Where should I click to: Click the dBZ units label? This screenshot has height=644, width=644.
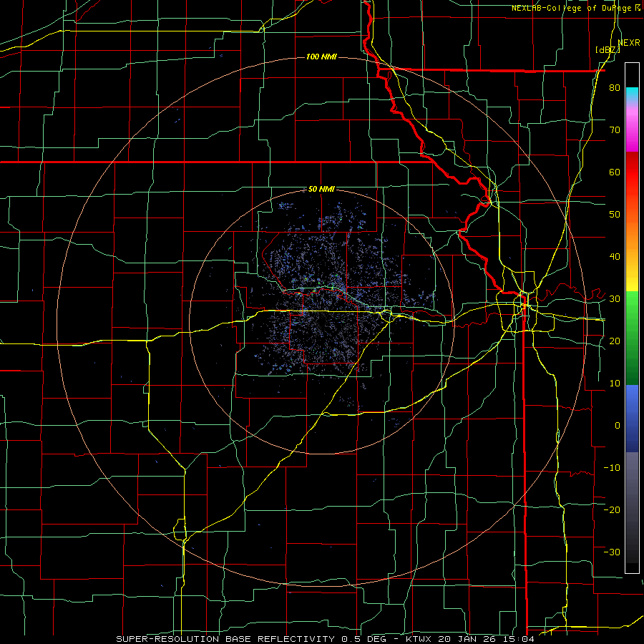(x=608, y=50)
